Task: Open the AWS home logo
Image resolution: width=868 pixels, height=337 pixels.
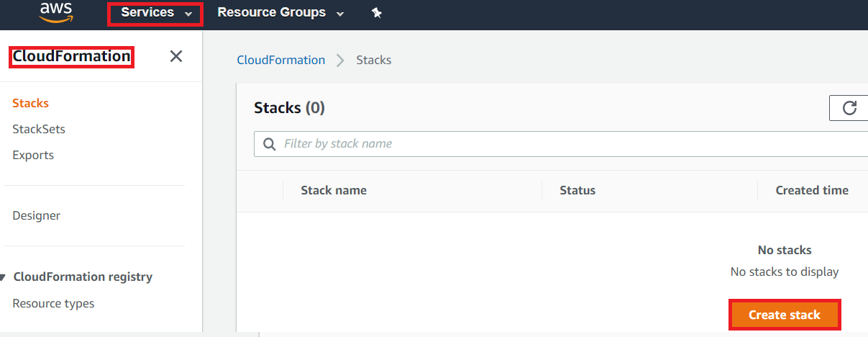Action: pos(57,12)
